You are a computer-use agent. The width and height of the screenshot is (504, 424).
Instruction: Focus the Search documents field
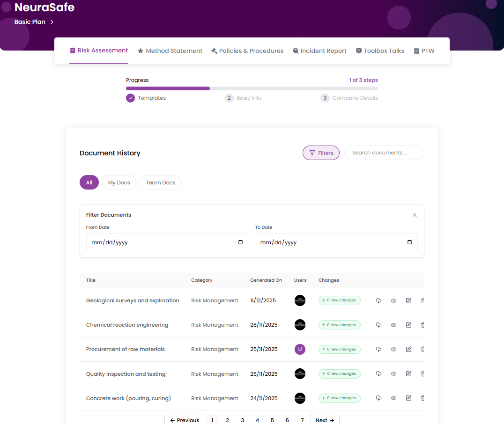coord(384,153)
